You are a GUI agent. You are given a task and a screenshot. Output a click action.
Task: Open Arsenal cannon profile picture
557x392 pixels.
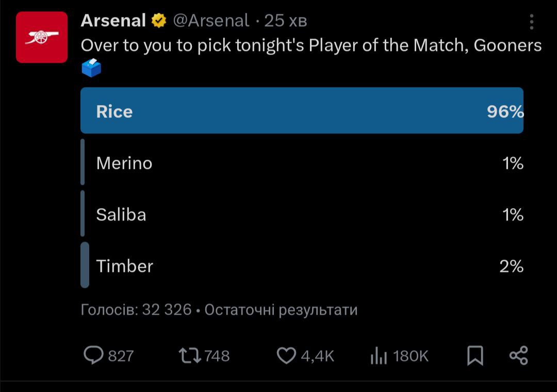(42, 37)
